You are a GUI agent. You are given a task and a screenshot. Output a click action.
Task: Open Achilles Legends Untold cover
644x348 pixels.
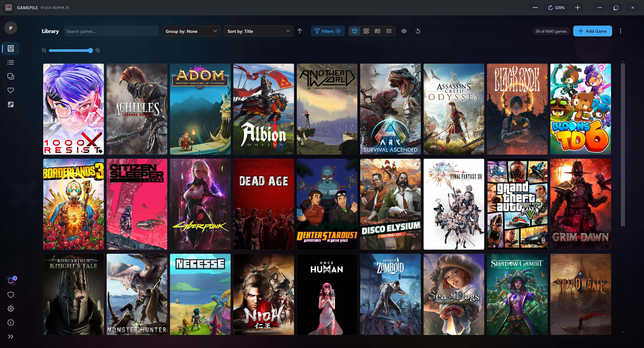pos(137,109)
